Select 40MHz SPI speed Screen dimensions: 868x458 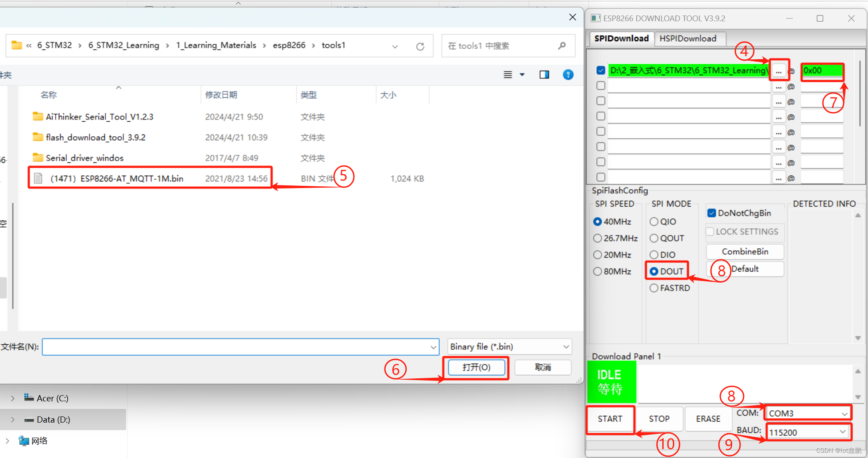click(x=613, y=222)
